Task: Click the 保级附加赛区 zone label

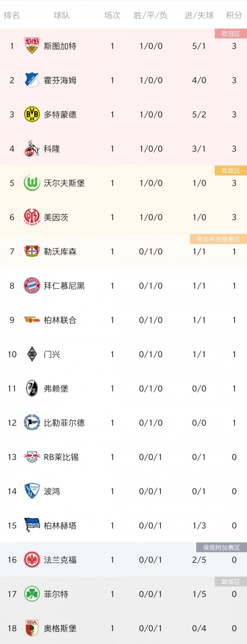Action: [x=221, y=547]
